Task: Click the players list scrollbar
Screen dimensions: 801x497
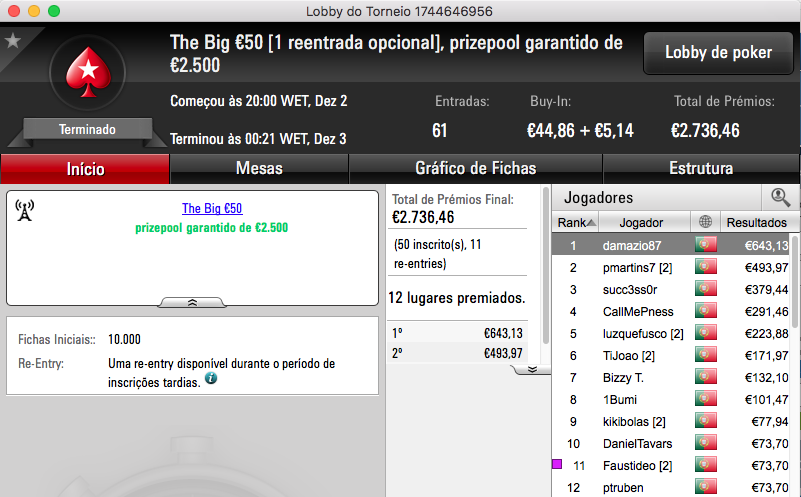Action: tap(795, 281)
